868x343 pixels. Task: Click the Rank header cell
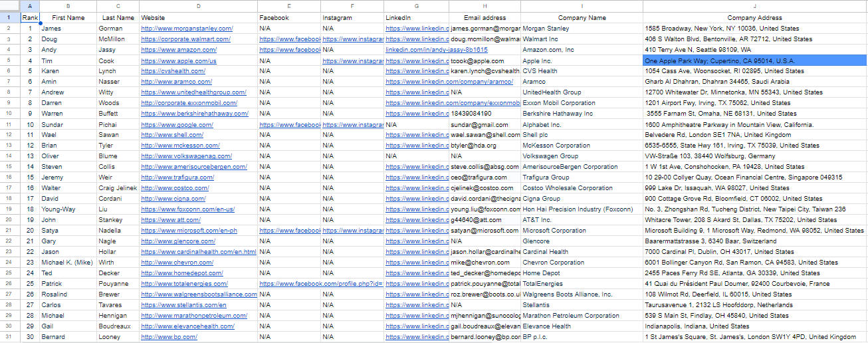[30, 18]
